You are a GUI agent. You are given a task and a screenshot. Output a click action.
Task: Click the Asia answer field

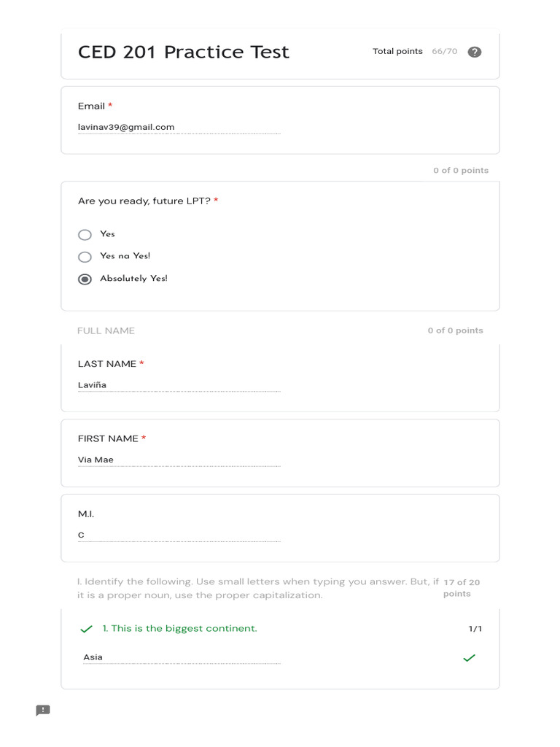coord(181,658)
